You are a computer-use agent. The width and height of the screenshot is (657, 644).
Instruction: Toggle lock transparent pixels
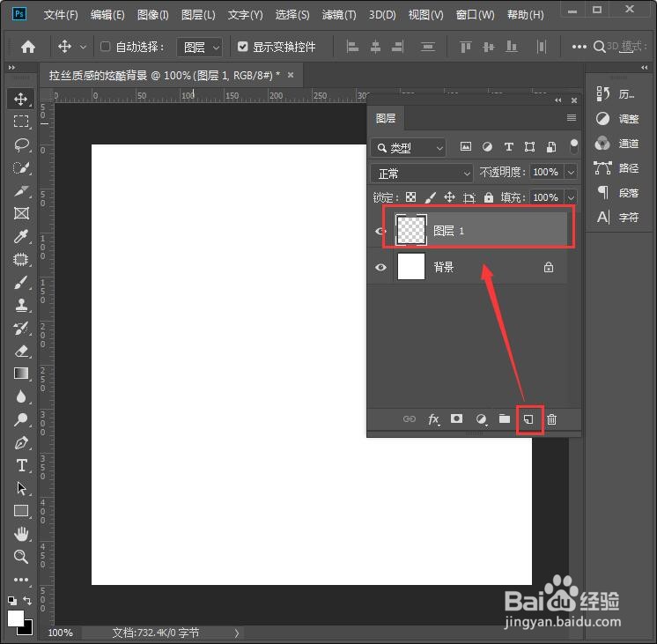411,197
